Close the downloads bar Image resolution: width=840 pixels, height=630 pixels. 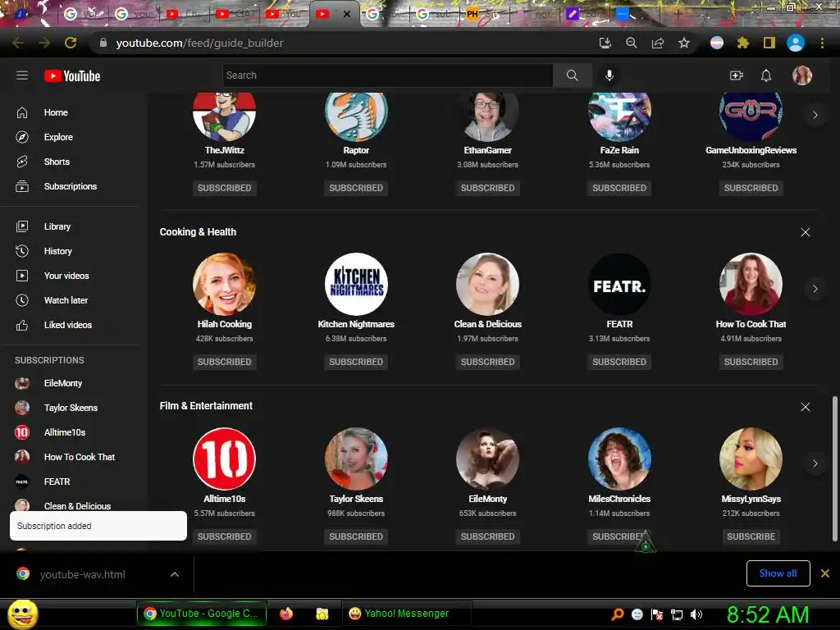coord(825,573)
